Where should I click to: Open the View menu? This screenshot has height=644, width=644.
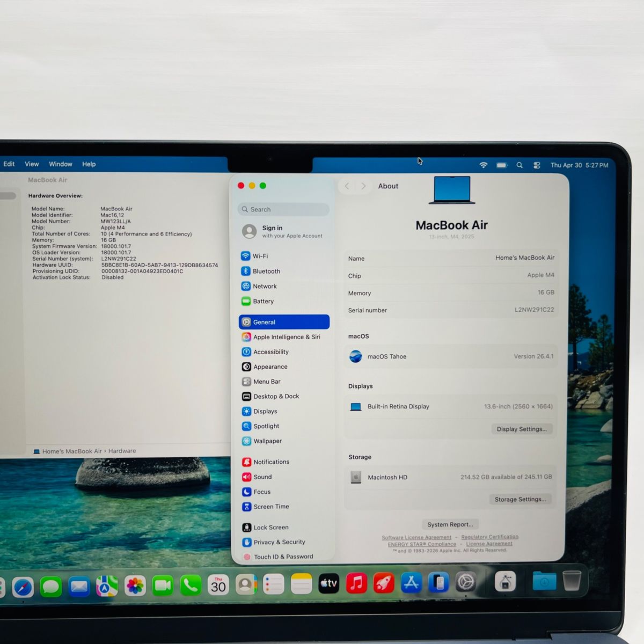(32, 164)
